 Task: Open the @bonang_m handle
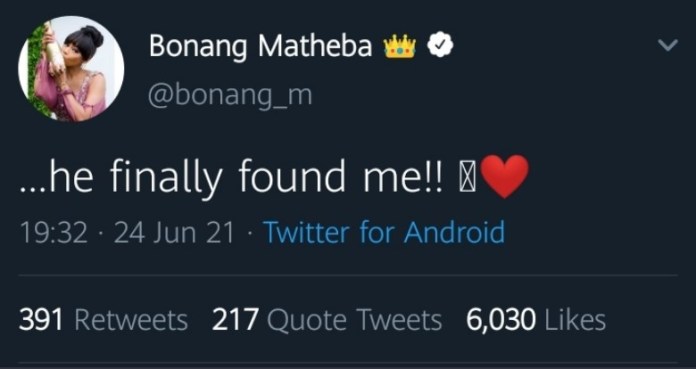[230, 96]
